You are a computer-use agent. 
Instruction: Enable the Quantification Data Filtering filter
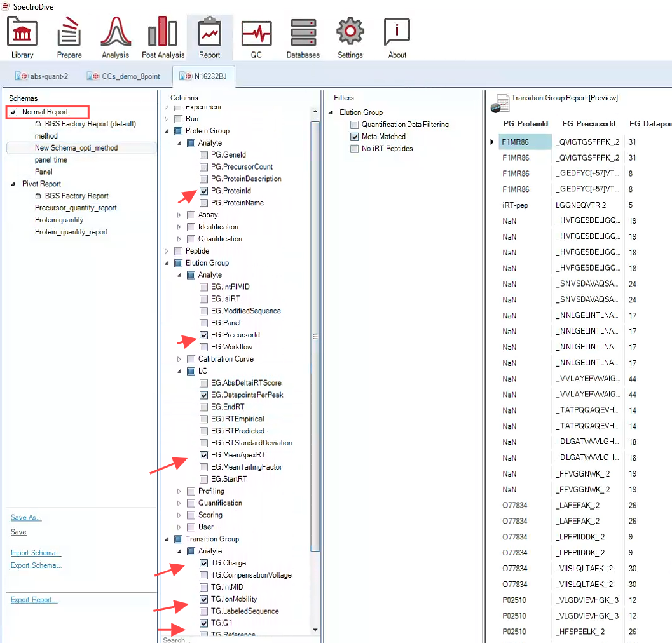(x=354, y=125)
